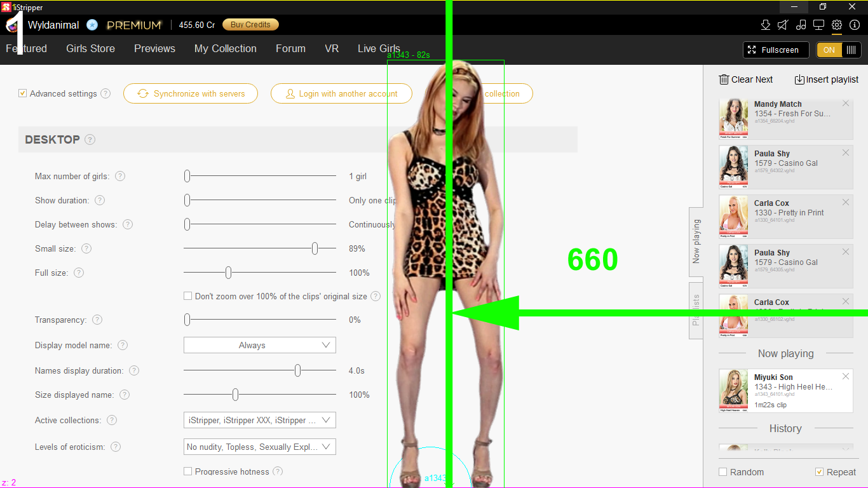Show help for Don't zoom over 100%
Screen dimensions: 868x488
(x=376, y=296)
